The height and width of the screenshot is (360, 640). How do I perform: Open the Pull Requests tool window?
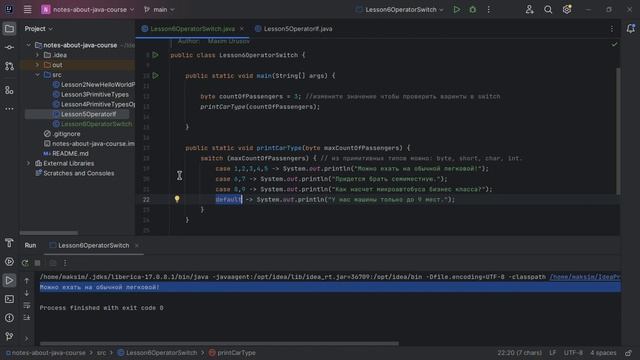[x=9, y=66]
